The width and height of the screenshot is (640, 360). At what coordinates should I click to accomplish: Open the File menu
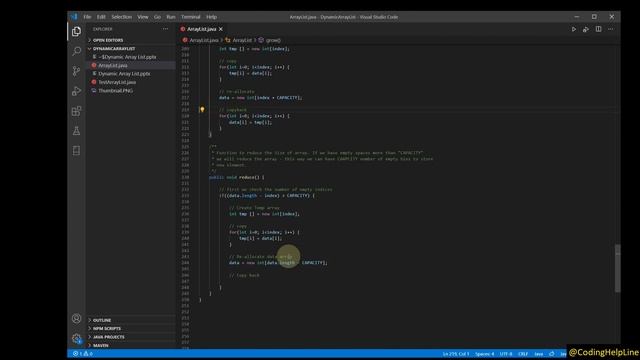point(87,17)
